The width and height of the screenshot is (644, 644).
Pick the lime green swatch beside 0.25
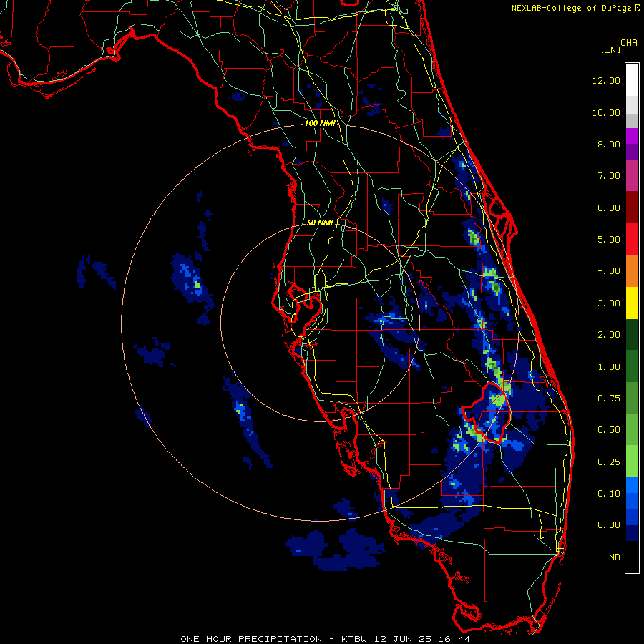[632, 462]
